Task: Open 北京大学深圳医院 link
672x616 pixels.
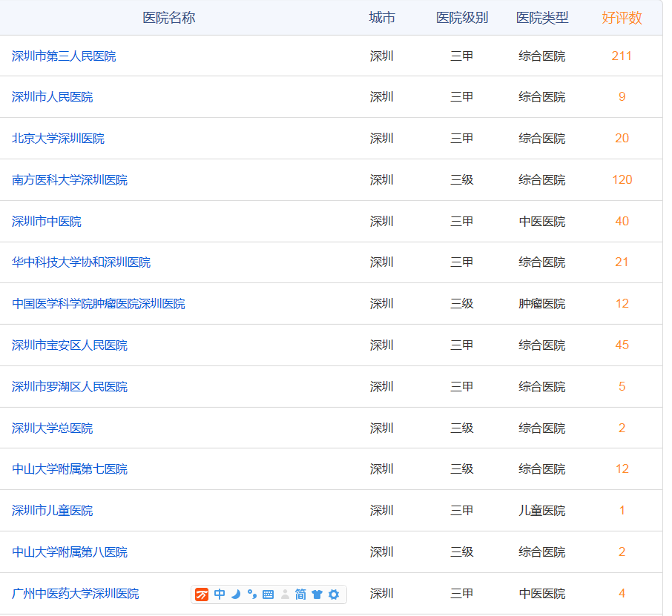Action: 59,139
